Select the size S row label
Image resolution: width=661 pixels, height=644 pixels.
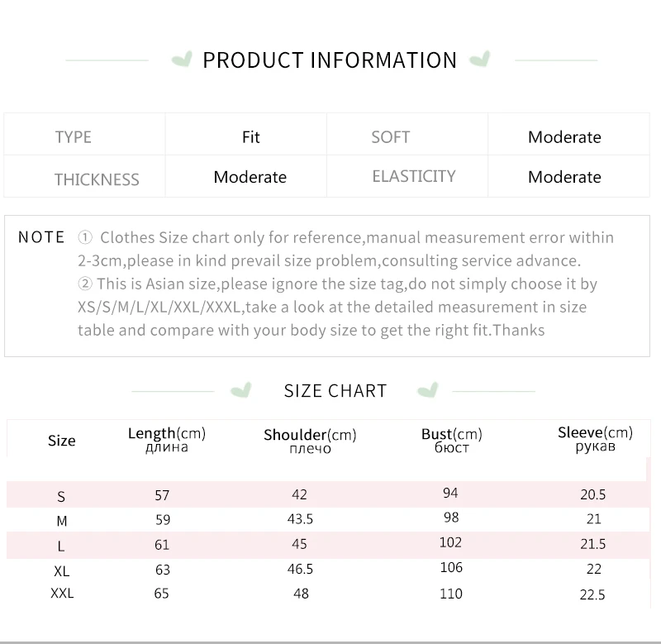[x=61, y=496]
